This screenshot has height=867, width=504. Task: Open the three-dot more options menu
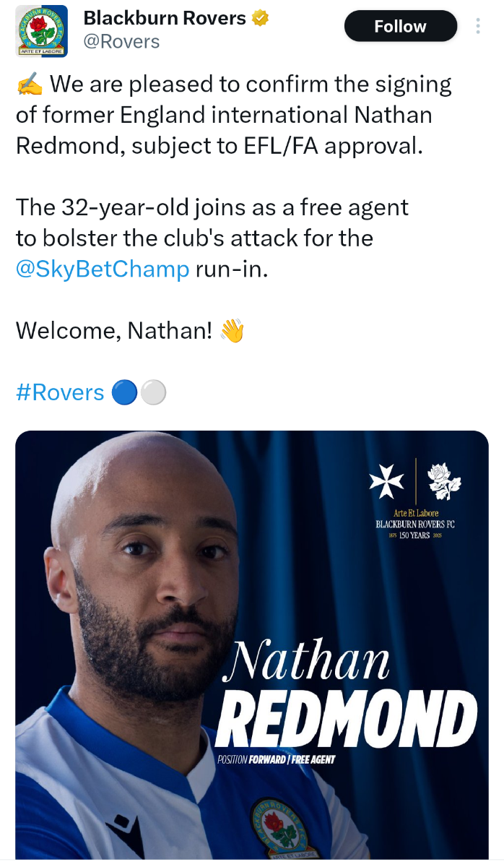478,27
